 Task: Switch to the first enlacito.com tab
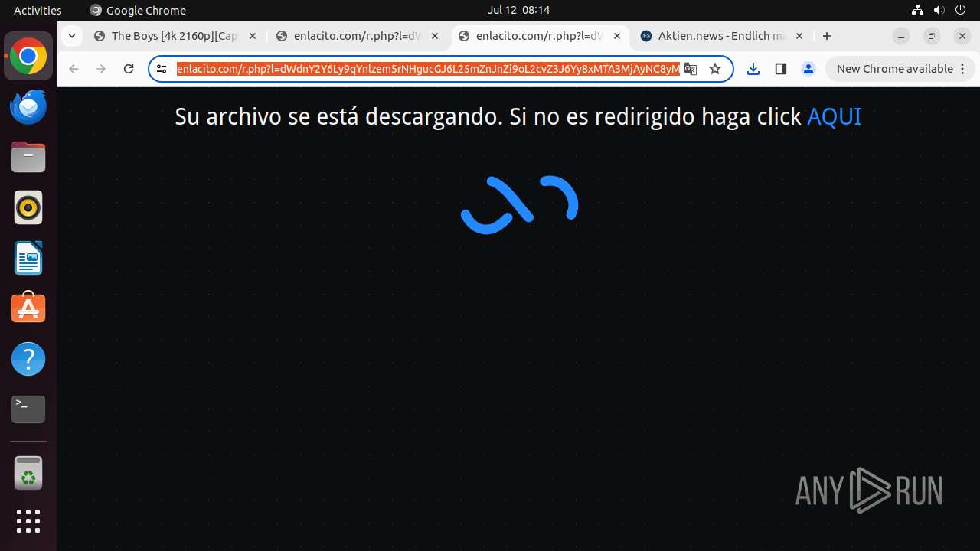point(358,36)
